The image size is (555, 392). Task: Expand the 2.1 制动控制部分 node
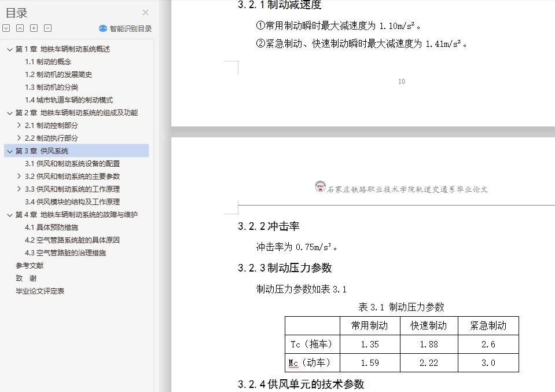coord(19,125)
